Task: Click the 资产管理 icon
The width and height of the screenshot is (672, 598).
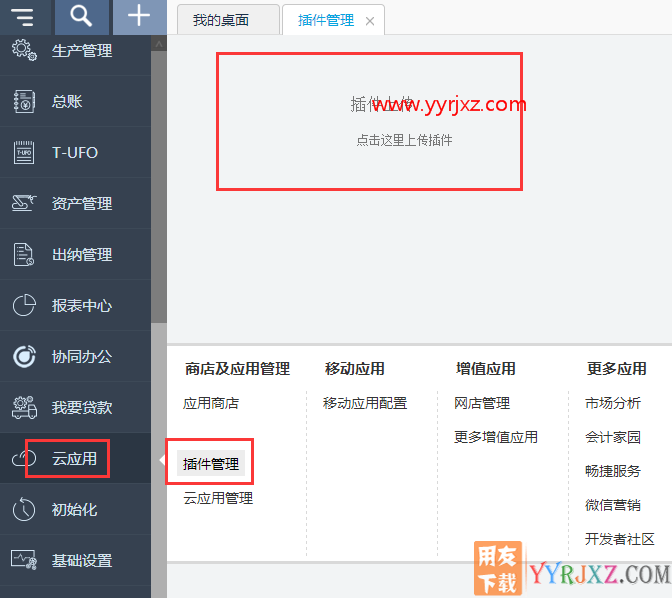Action: tap(24, 203)
